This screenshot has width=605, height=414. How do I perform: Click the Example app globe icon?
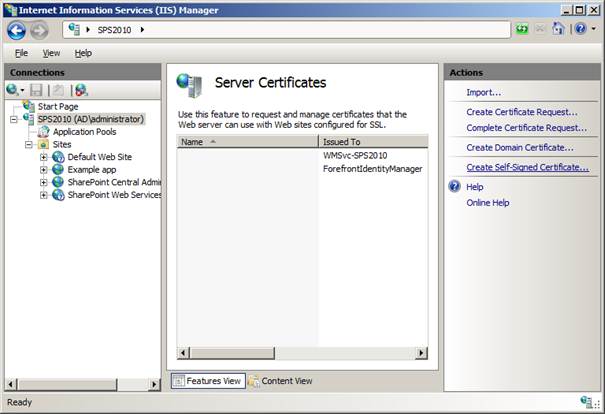coord(58,169)
